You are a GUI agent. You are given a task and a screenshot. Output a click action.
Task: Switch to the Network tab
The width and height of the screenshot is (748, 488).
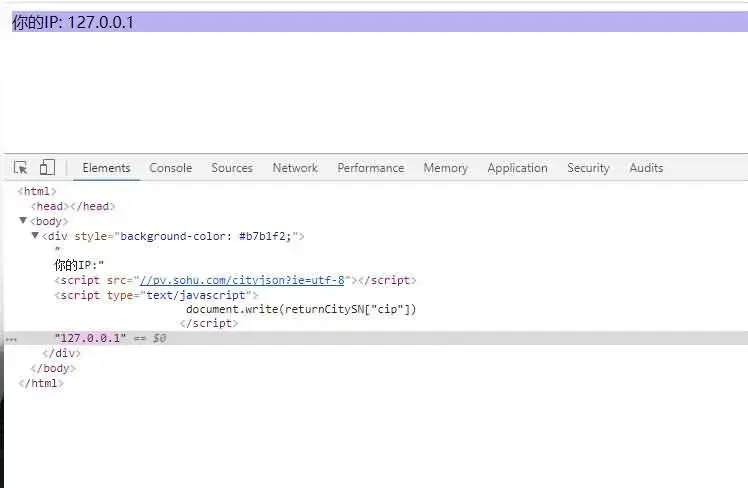point(295,168)
